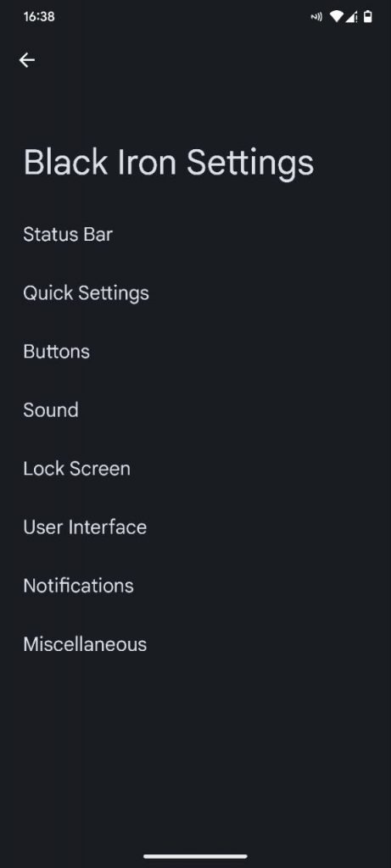Tap the word Settings in page heading
The image size is (391, 868).
click(x=250, y=164)
